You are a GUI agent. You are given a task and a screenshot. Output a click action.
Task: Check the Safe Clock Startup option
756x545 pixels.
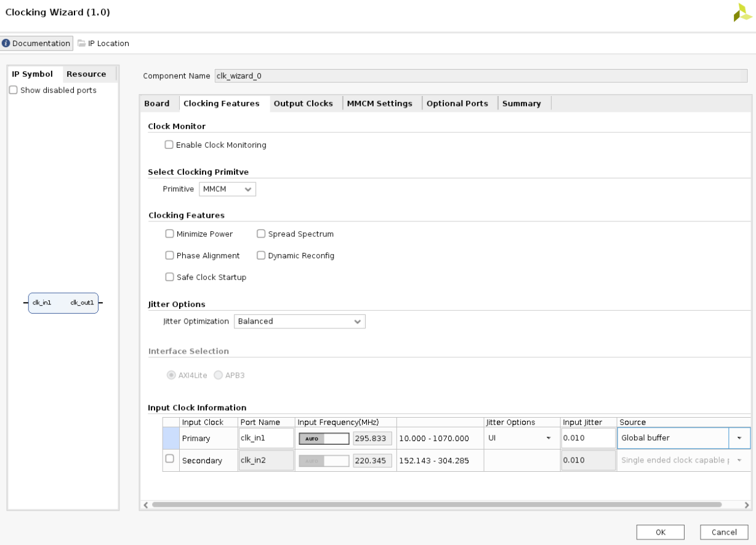click(169, 277)
